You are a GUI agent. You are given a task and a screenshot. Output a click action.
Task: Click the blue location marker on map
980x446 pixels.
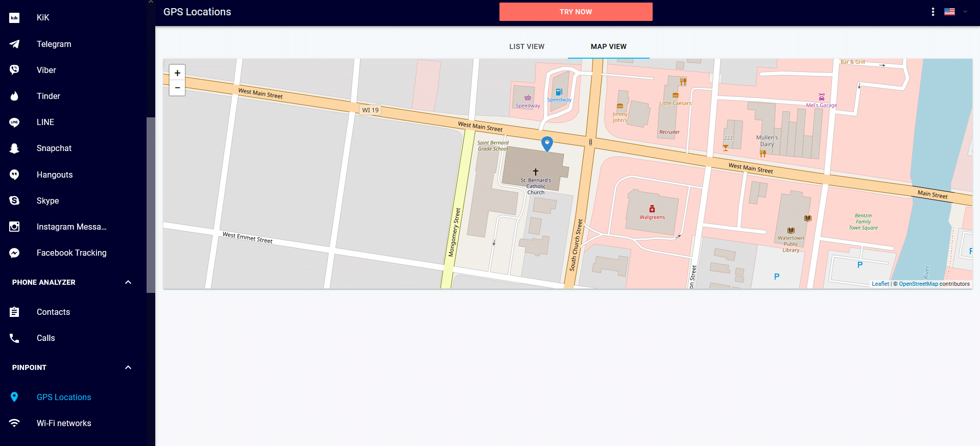tap(547, 143)
